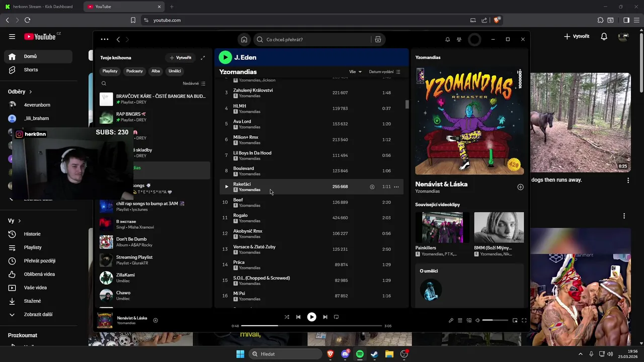Open more options for Raketáci track

click(396, 187)
